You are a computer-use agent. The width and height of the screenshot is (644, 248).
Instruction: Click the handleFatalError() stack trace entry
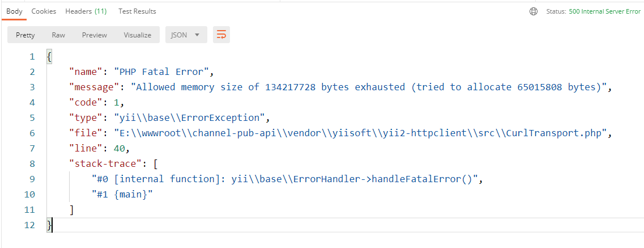coord(288,179)
